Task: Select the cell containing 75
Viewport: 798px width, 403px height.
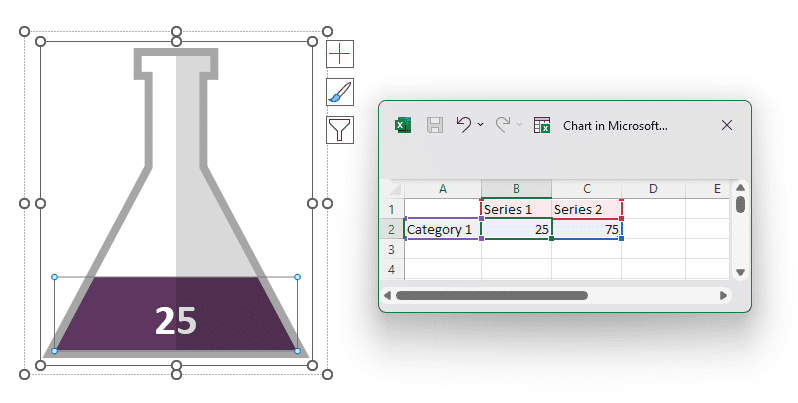Action: click(x=586, y=229)
